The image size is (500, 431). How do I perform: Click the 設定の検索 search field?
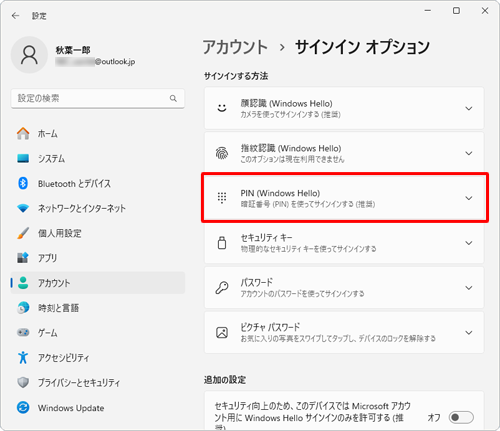(98, 98)
